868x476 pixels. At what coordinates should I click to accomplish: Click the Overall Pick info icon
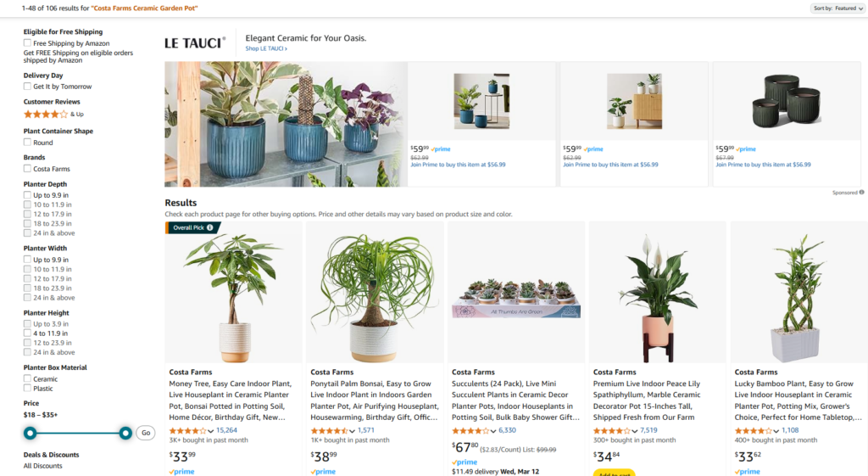click(x=210, y=227)
